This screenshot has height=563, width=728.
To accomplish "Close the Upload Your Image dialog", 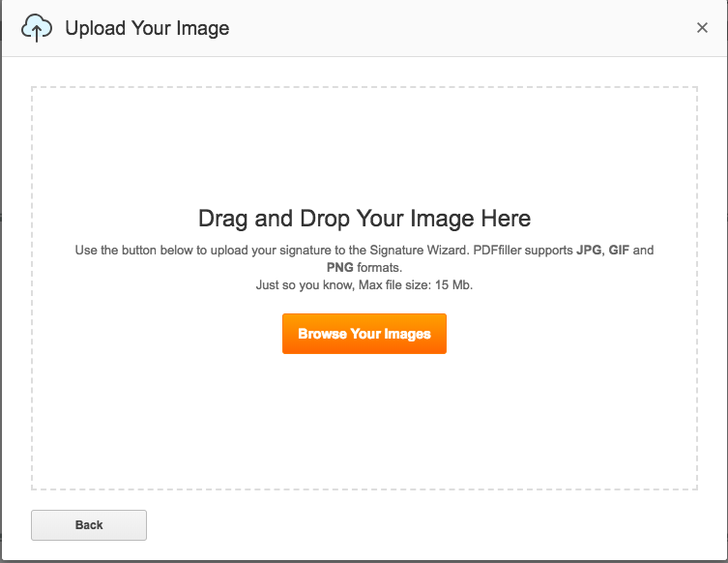I will [x=703, y=28].
